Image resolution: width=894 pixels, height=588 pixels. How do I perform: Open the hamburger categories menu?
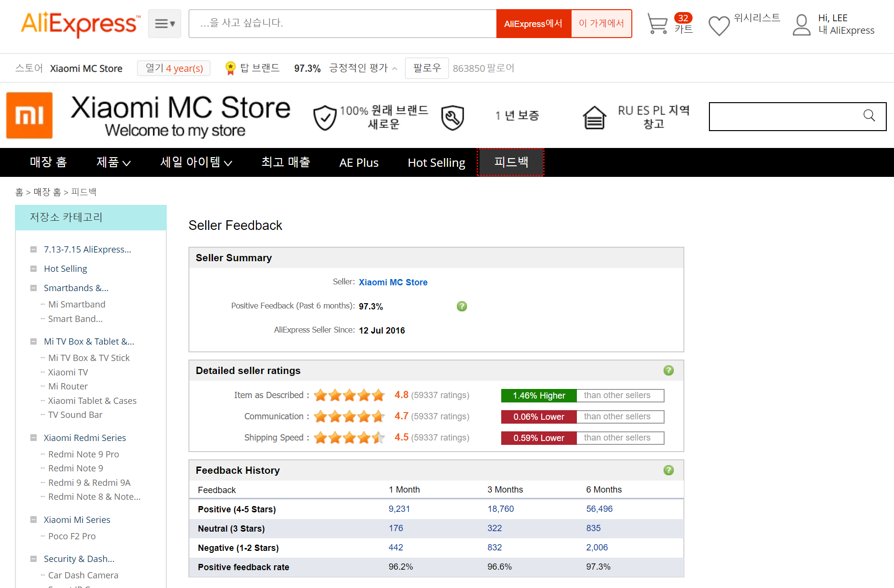click(x=164, y=24)
